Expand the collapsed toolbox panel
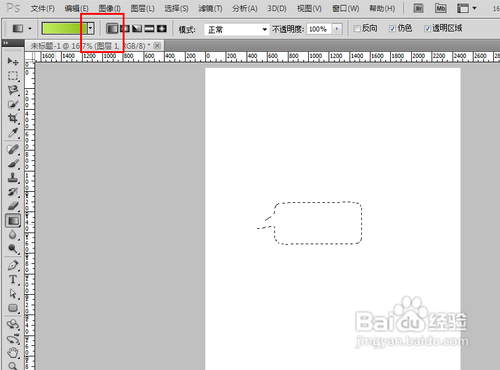 (x=6, y=43)
